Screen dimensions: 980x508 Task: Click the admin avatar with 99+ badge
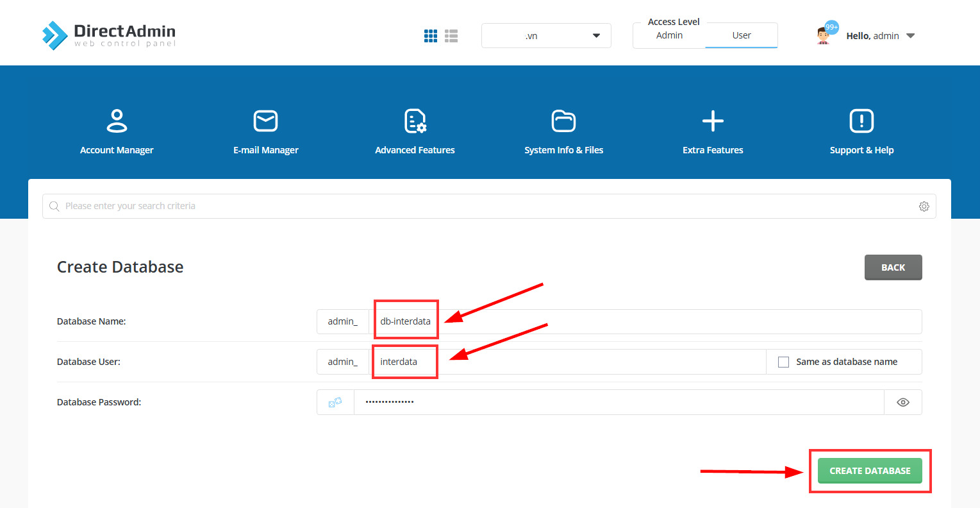(826, 33)
